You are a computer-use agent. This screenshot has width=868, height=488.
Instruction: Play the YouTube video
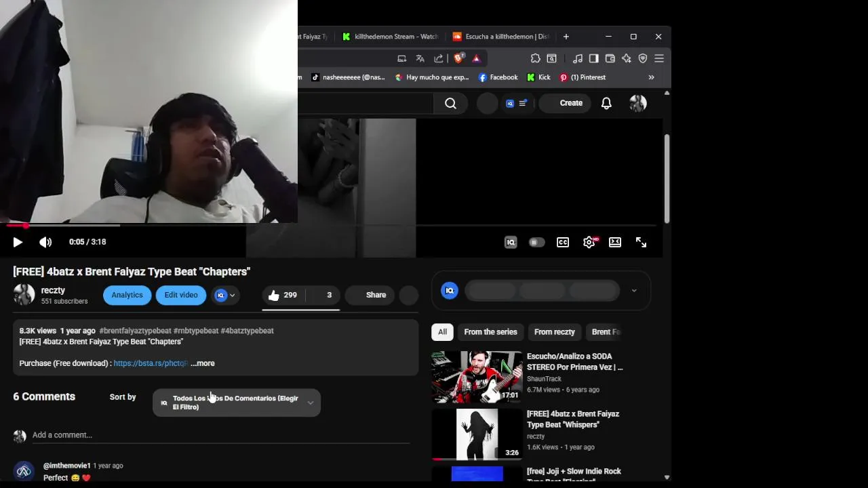pyautogui.click(x=18, y=242)
